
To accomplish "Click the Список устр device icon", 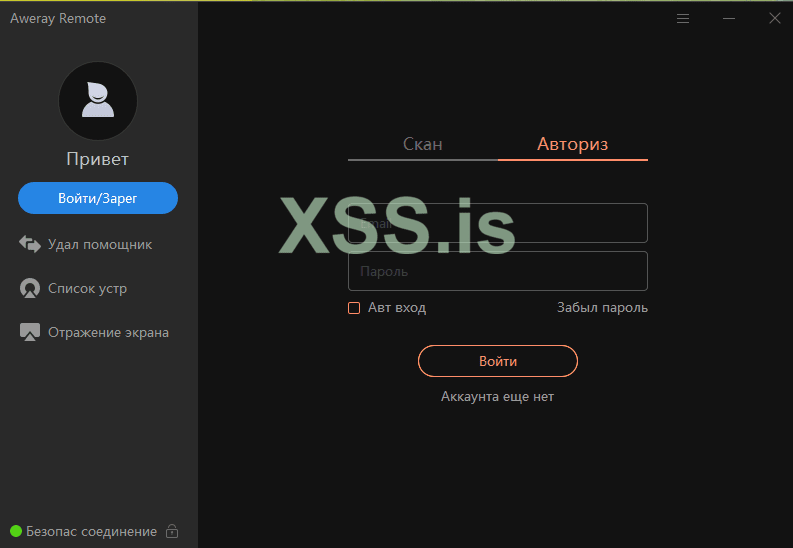I will [30, 288].
